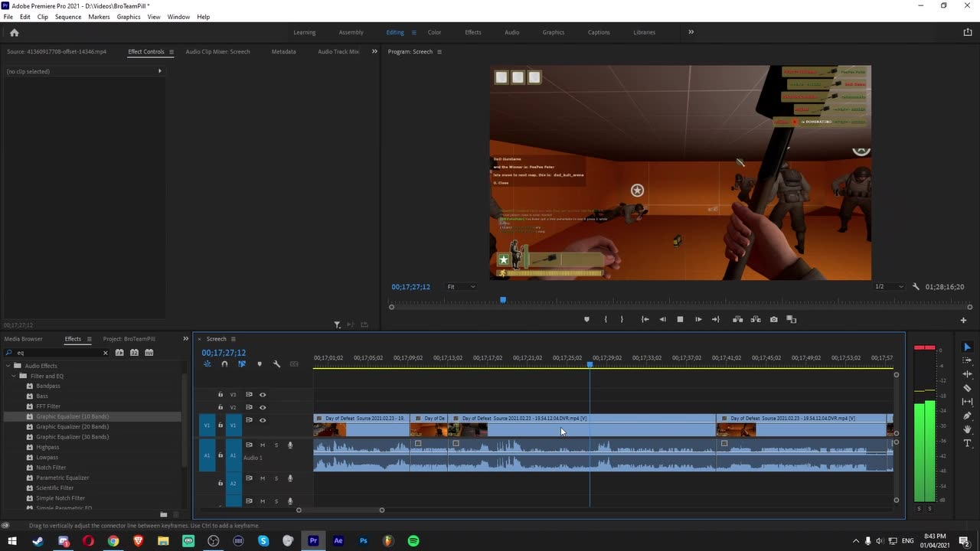
Task: Mute track A1
Action: (263, 445)
